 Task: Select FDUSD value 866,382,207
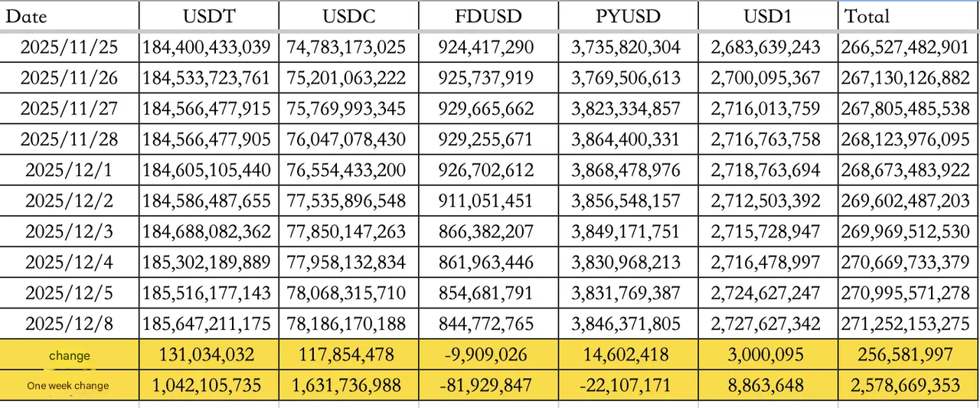tap(486, 232)
